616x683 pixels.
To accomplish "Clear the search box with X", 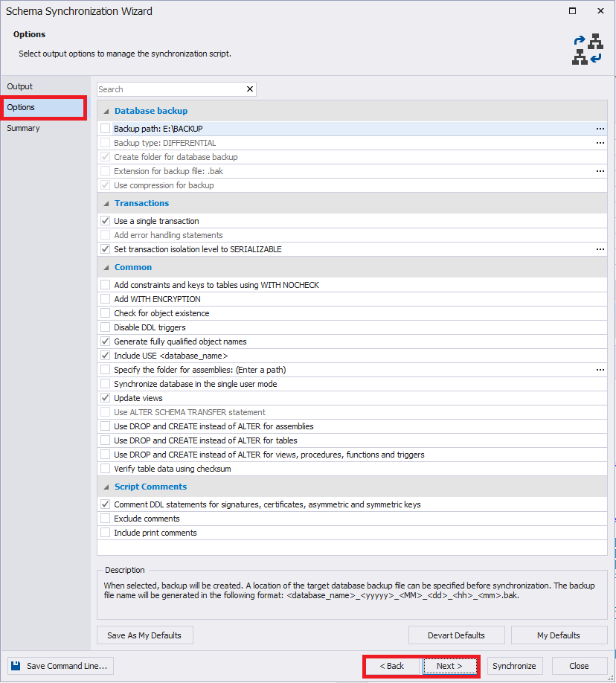I will [250, 89].
